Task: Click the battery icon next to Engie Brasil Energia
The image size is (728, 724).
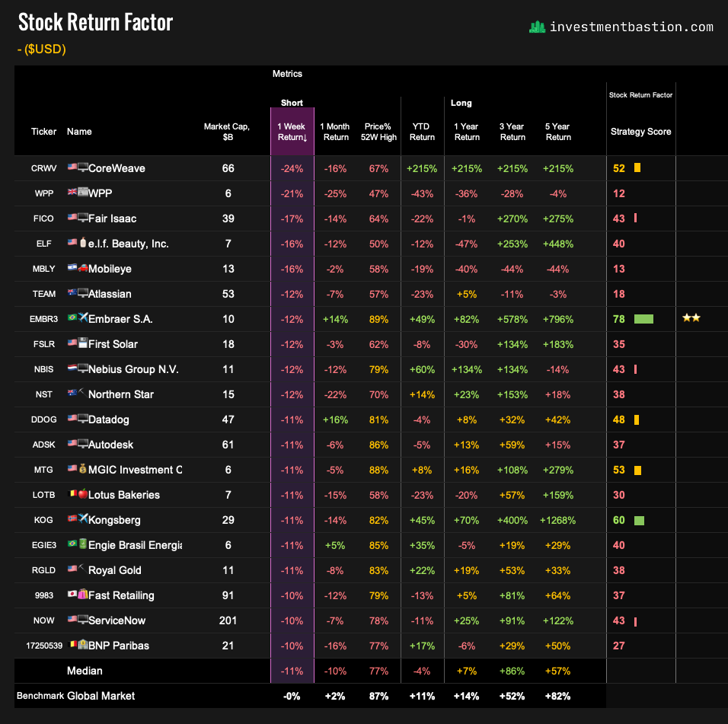Action: (83, 544)
